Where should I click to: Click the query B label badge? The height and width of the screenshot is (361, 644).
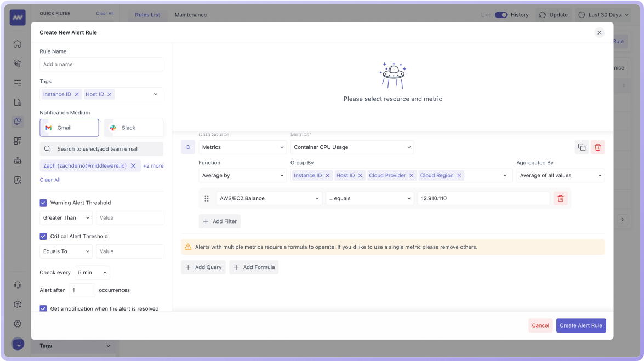click(188, 147)
